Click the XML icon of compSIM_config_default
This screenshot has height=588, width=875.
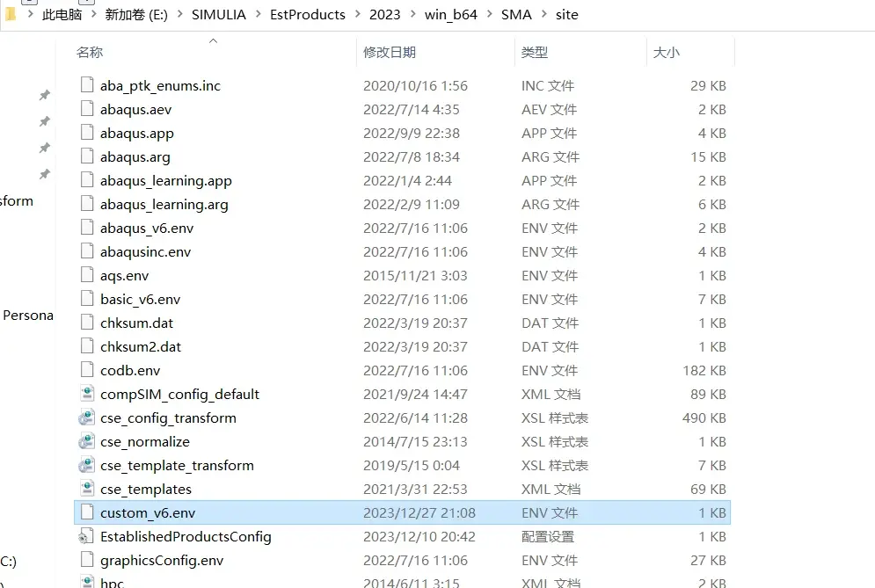87,393
